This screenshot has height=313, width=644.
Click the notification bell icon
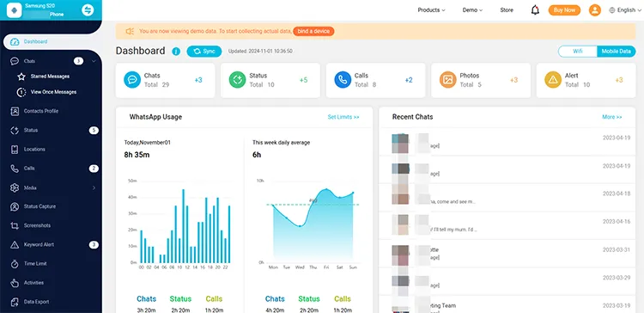tap(535, 10)
